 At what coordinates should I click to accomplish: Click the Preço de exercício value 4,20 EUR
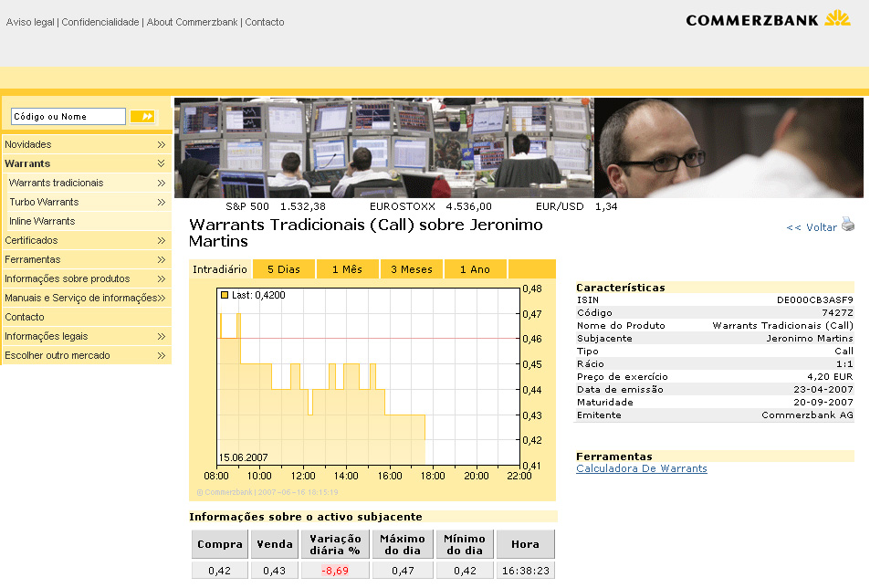830,377
